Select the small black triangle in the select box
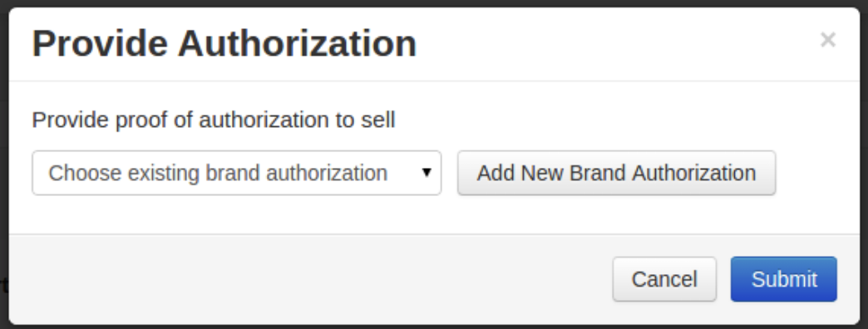Viewport: 868px width, 329px height. (427, 173)
